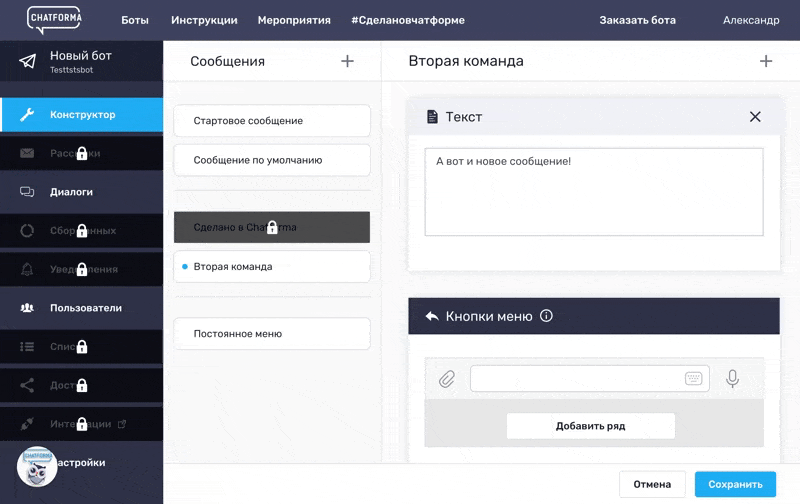The width and height of the screenshot is (800, 504).
Task: Select Стартовое сообщение in messages list
Action: [272, 121]
